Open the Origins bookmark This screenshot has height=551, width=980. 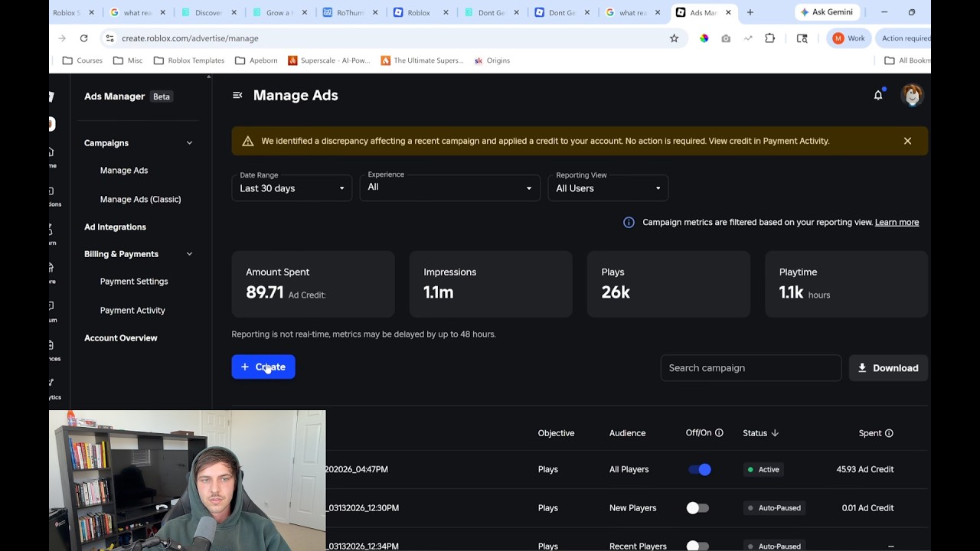(492, 60)
